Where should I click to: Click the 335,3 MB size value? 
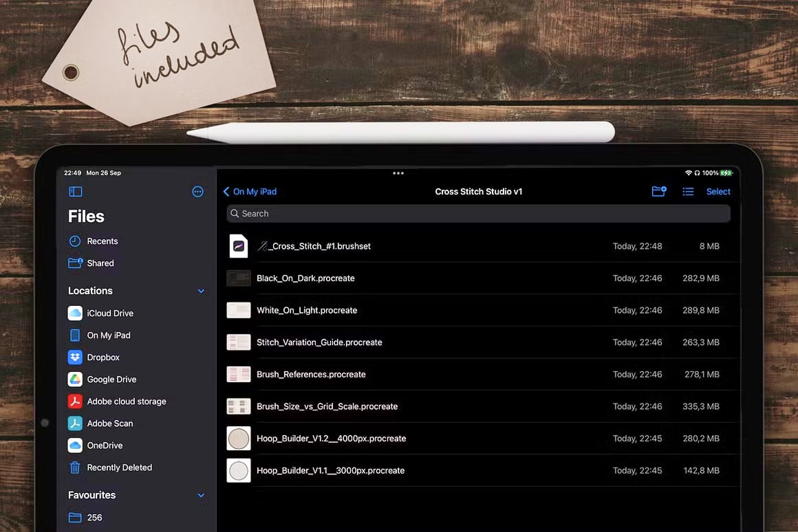(x=701, y=406)
